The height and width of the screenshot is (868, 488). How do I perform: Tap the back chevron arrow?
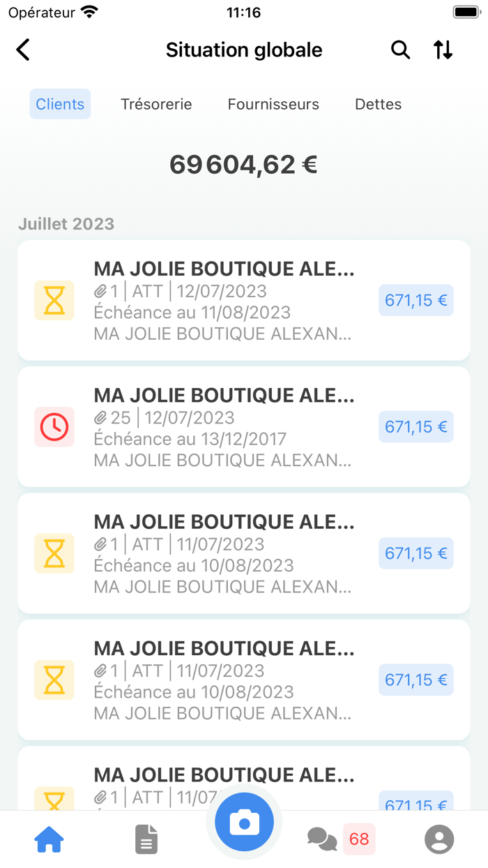coord(22,50)
